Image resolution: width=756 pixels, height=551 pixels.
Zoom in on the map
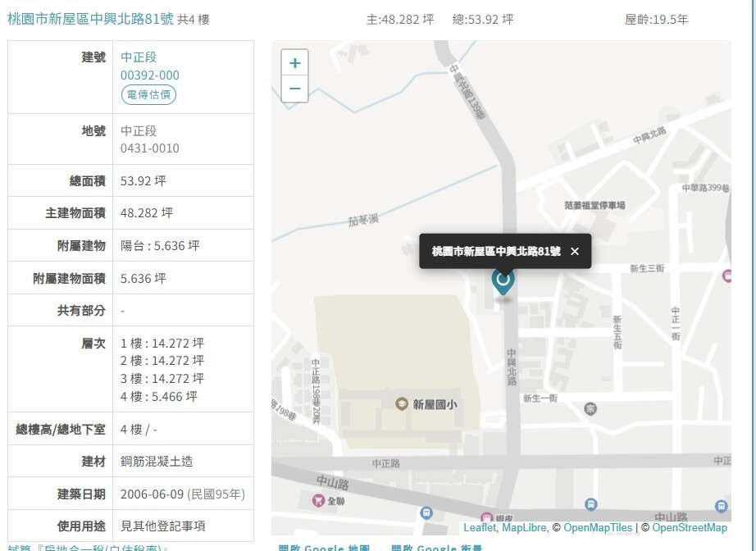[294, 63]
